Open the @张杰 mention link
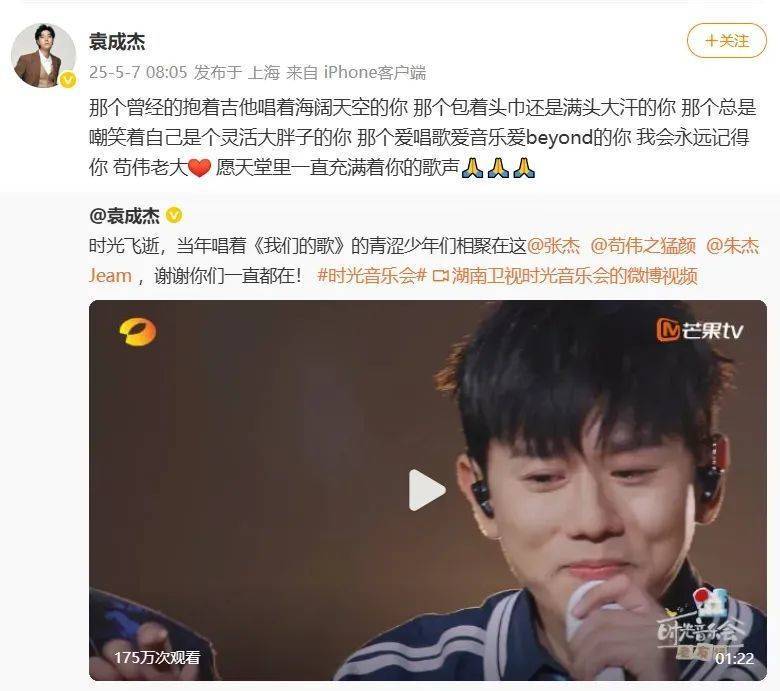780x691 pixels. coord(553,246)
